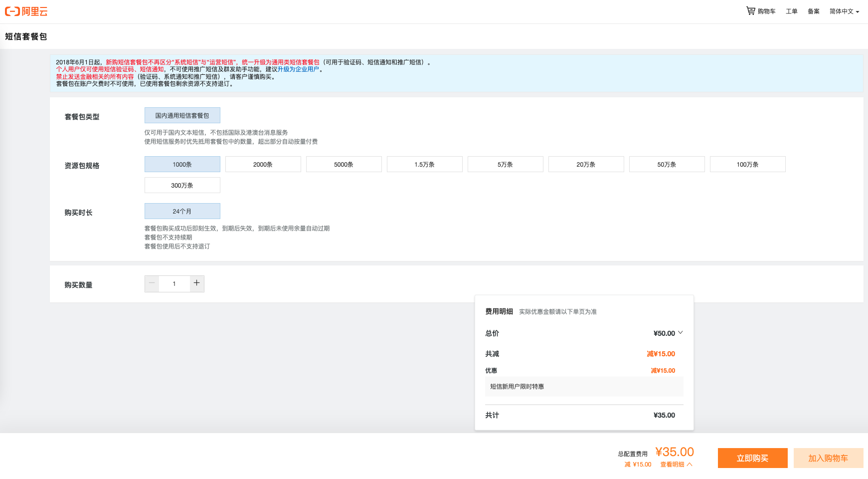This screenshot has height=479, width=868.
Task: Open the 工单 menu item
Action: [792, 11]
